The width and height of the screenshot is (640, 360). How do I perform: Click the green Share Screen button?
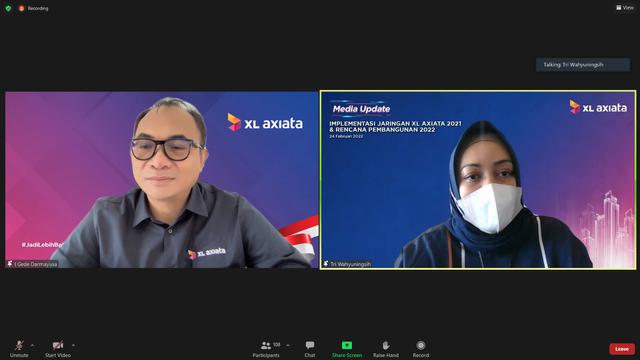point(347,349)
